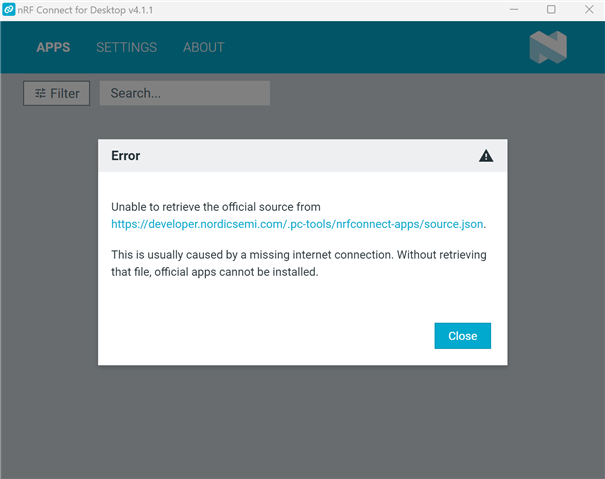
Task: Close the nRF Connect for Desktop window
Action: pos(589,10)
